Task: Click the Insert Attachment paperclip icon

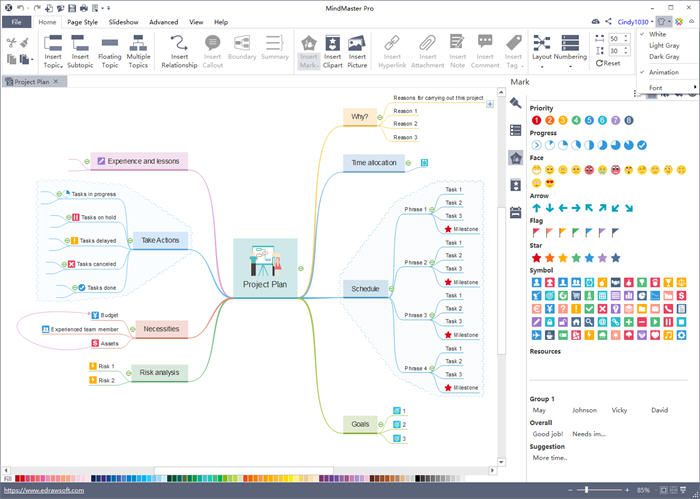Action: point(427,43)
